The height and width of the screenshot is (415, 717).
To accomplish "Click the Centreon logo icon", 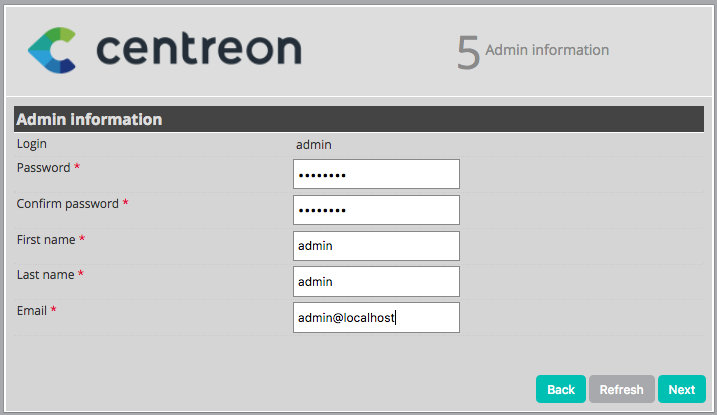I will [x=52, y=50].
